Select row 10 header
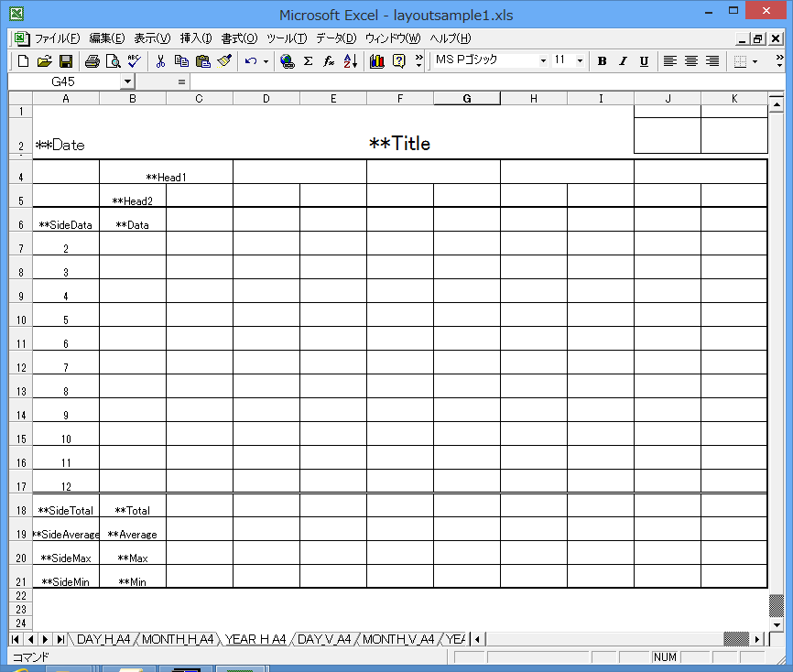 coord(20,320)
